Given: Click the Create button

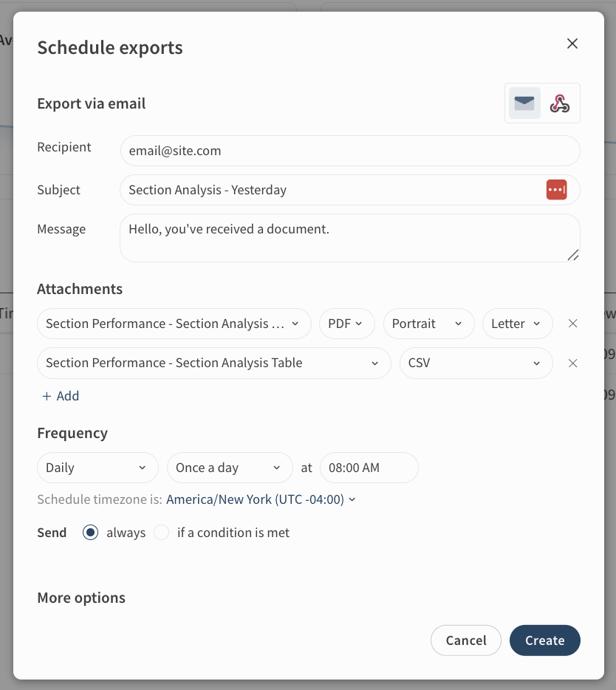Looking at the screenshot, I should (544, 641).
